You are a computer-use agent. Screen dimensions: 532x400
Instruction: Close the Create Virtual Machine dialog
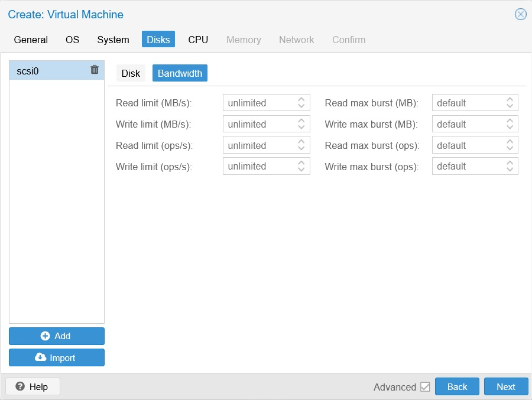click(520, 14)
